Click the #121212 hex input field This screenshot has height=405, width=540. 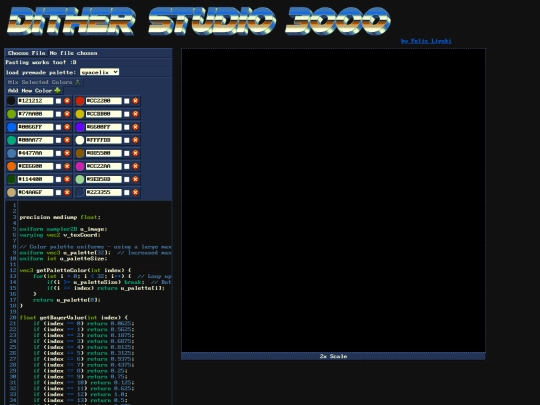[x=35, y=101]
